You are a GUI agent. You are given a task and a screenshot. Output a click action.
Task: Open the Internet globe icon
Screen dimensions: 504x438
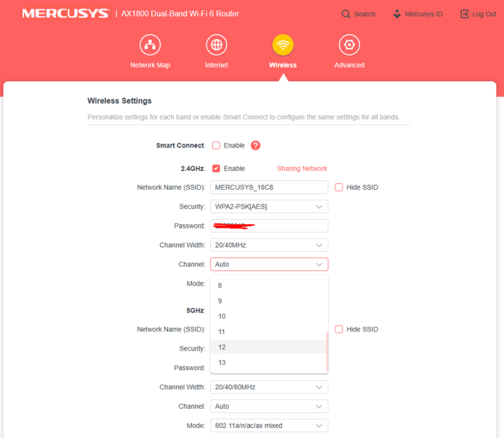[216, 45]
